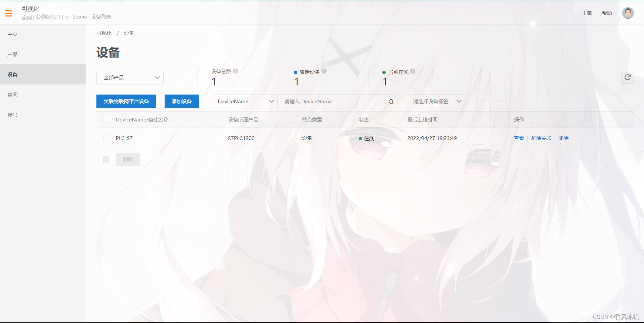The width and height of the screenshot is (644, 323).
Task: Open the orange hamburger menu
Action: coord(9,13)
